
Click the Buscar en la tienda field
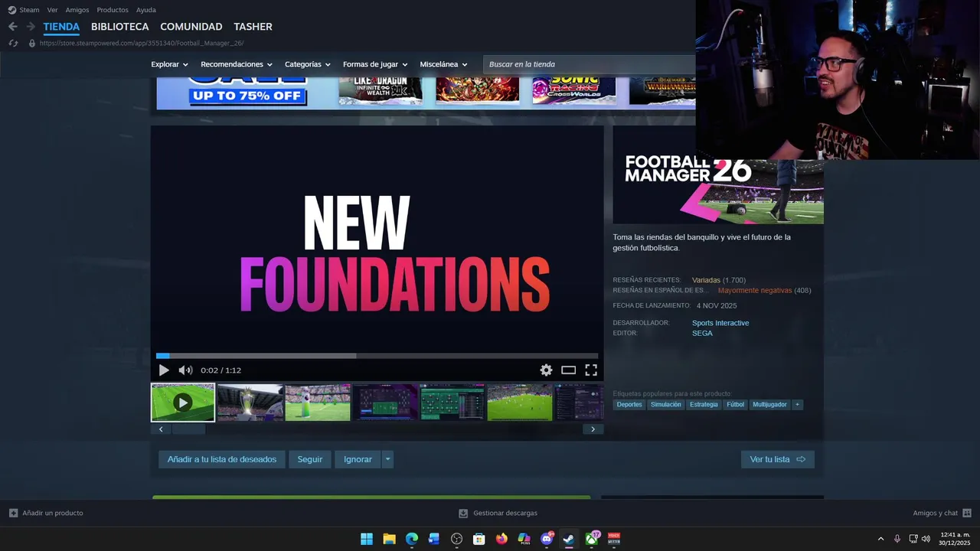pyautogui.click(x=590, y=64)
